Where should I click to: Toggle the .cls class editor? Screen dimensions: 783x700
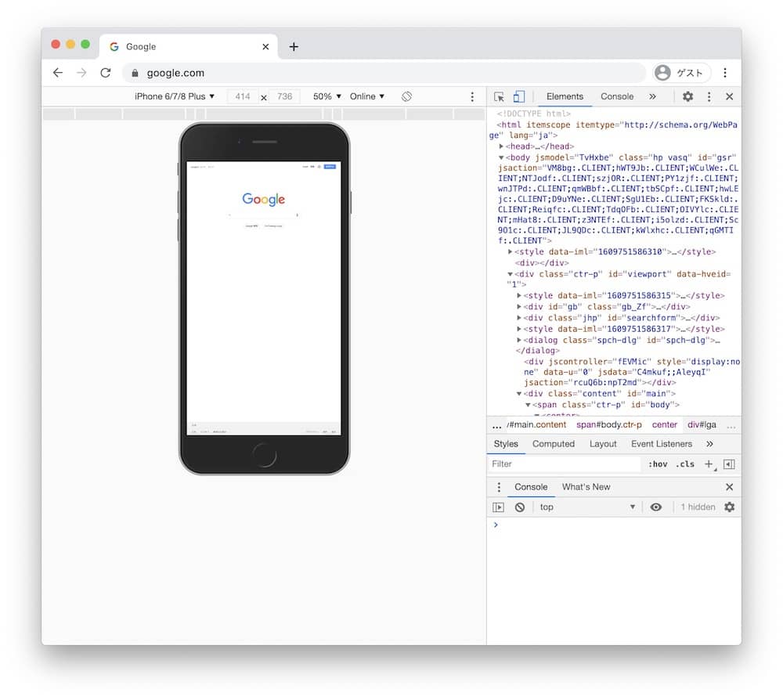tap(684, 464)
